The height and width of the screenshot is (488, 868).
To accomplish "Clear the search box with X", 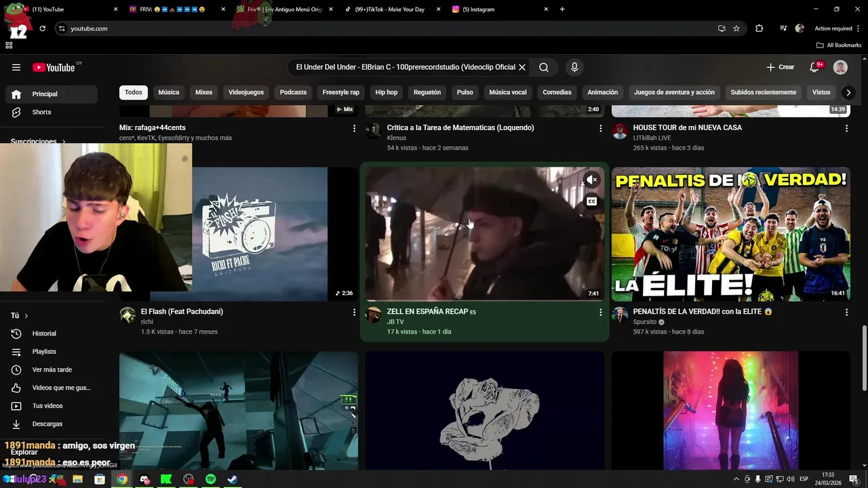I will point(522,67).
